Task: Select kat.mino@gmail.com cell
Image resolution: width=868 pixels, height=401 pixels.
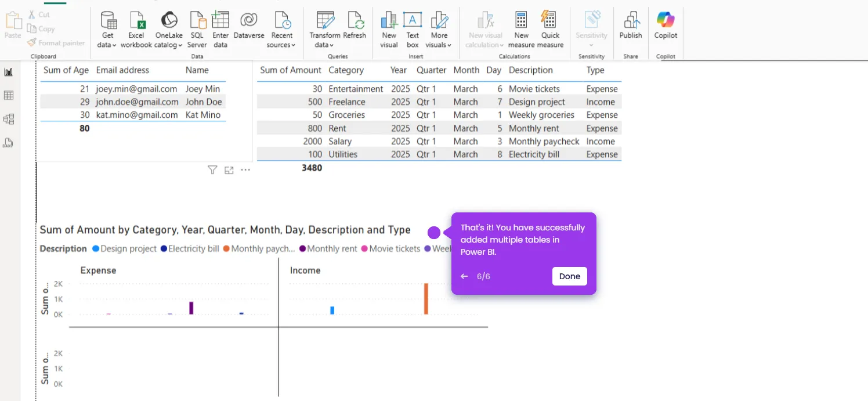Action: pyautogui.click(x=137, y=115)
